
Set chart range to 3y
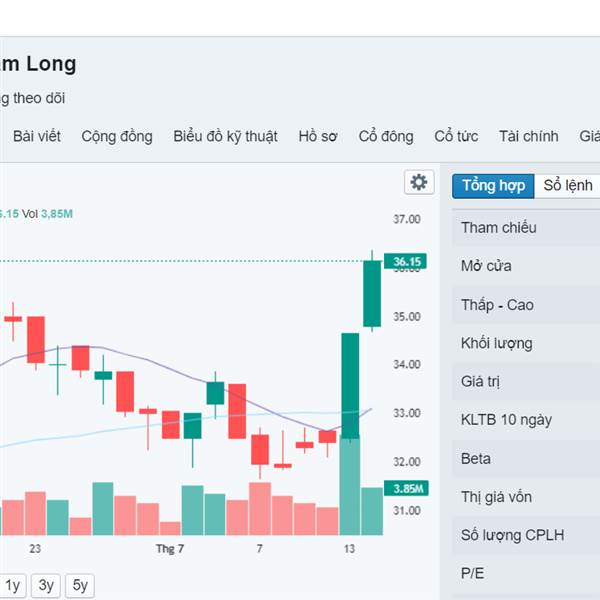tap(46, 586)
